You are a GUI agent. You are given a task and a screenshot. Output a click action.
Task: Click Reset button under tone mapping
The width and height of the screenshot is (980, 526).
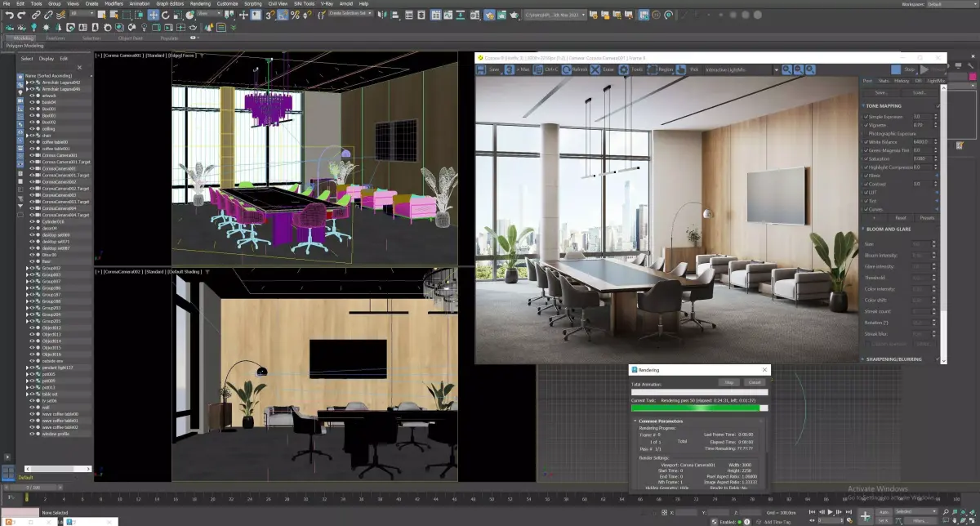(x=901, y=217)
